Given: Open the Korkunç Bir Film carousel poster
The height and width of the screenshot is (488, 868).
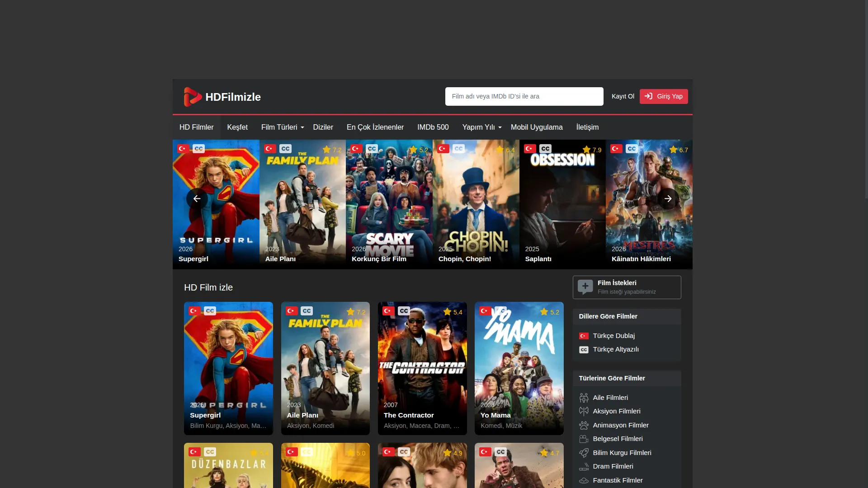Looking at the screenshot, I should (389, 204).
